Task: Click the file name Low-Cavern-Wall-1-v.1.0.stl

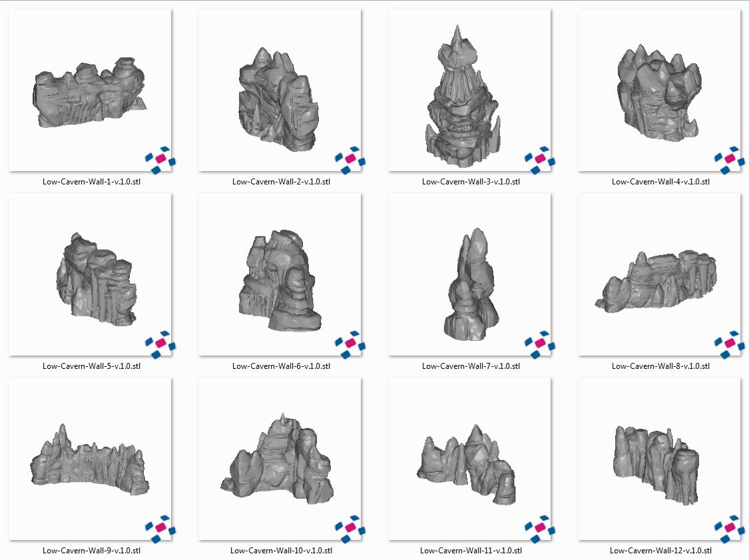Action: pyautogui.click(x=91, y=182)
